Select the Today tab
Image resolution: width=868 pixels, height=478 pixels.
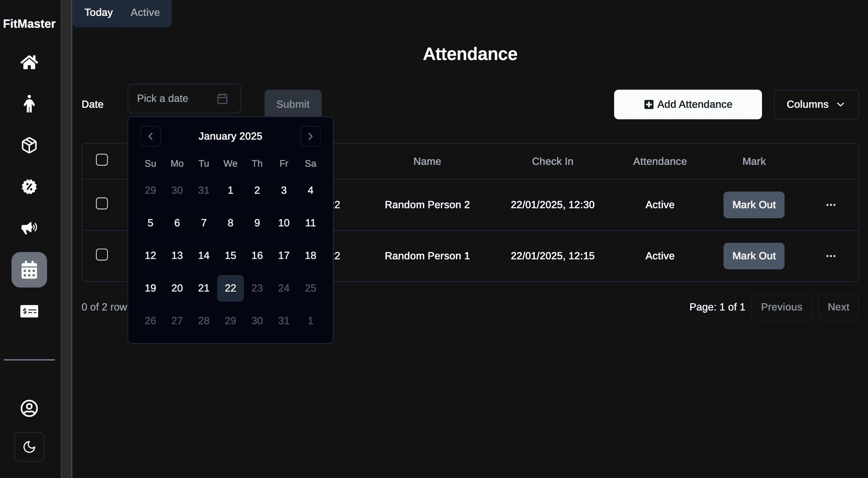pyautogui.click(x=98, y=12)
